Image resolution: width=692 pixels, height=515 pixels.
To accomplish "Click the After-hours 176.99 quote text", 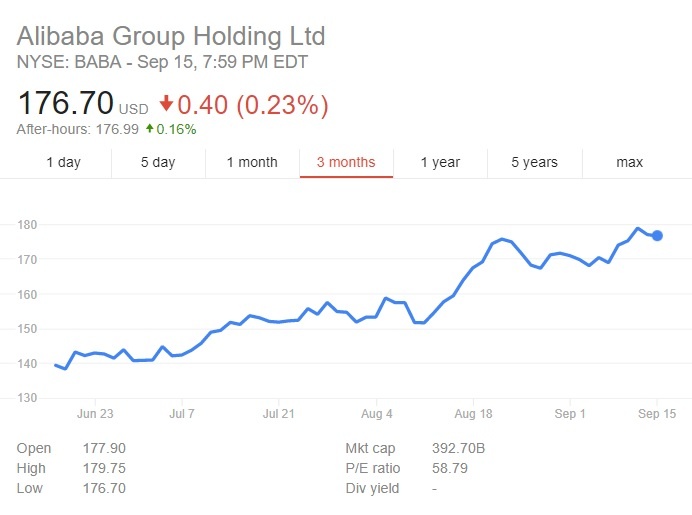I will tap(78, 129).
